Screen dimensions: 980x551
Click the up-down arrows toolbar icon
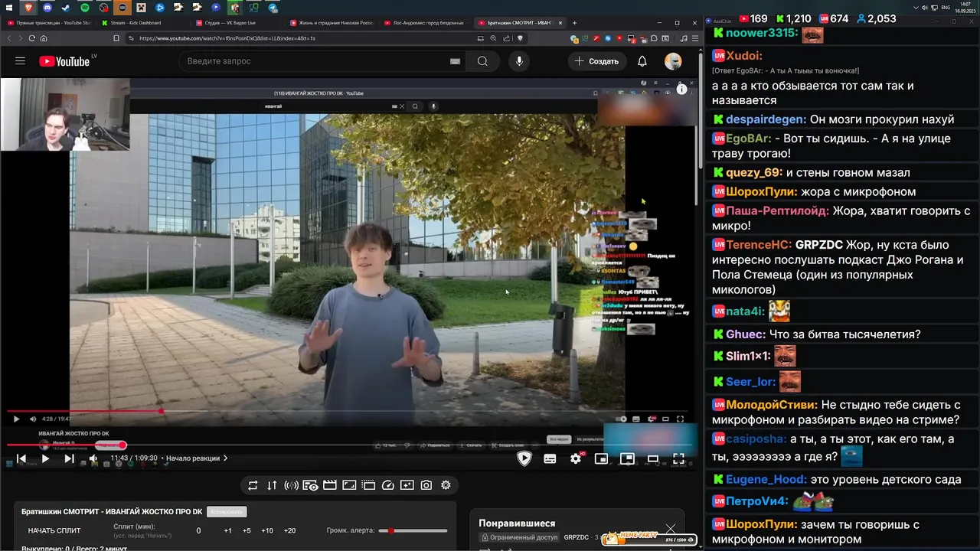(272, 485)
